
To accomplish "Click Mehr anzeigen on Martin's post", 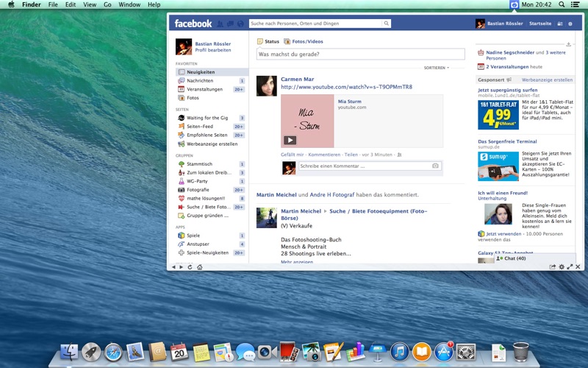I will tap(297, 262).
